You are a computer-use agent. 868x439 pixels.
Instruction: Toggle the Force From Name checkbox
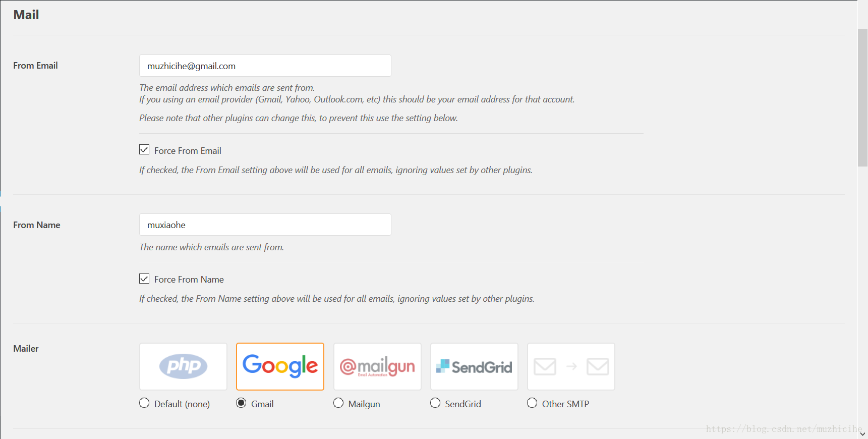[x=144, y=279]
